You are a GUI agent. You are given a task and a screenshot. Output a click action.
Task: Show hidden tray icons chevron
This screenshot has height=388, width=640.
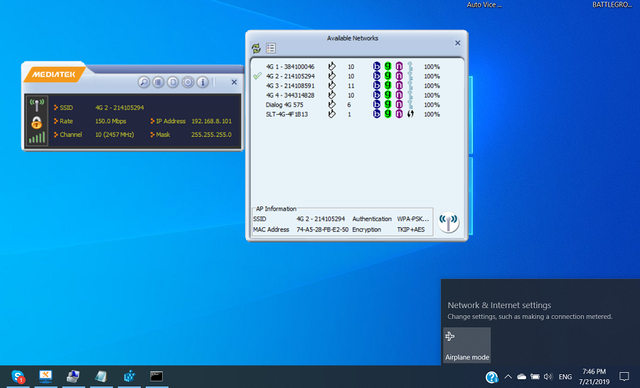pyautogui.click(x=508, y=377)
